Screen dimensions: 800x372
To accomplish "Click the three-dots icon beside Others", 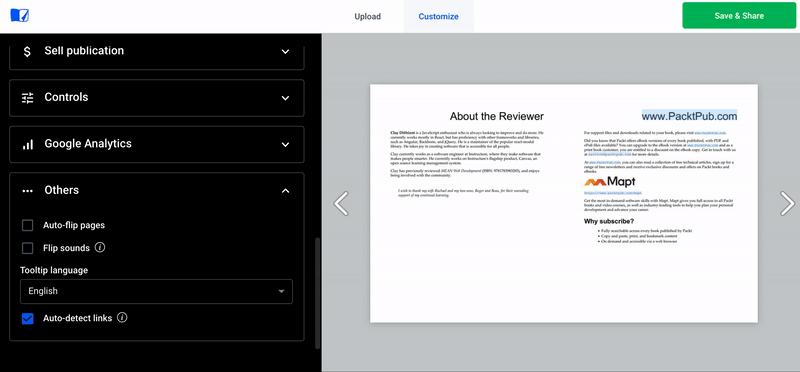I will point(28,191).
